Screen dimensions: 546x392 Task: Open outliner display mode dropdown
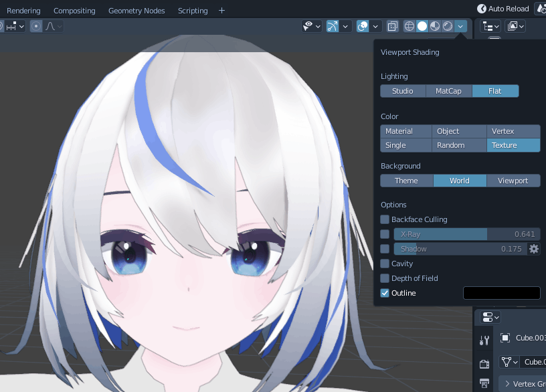point(516,26)
